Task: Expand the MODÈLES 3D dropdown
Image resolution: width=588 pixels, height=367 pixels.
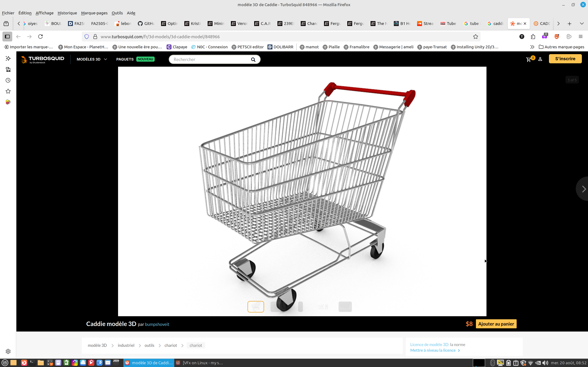Action: [92, 59]
